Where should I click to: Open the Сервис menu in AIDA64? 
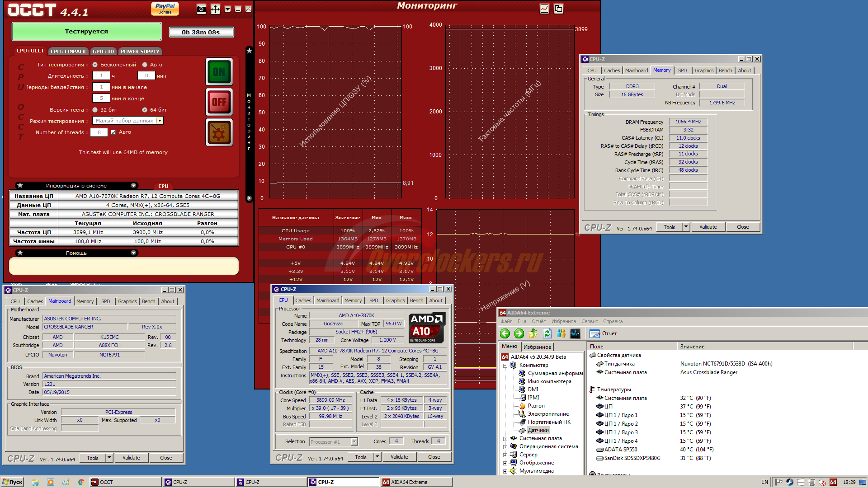click(589, 321)
